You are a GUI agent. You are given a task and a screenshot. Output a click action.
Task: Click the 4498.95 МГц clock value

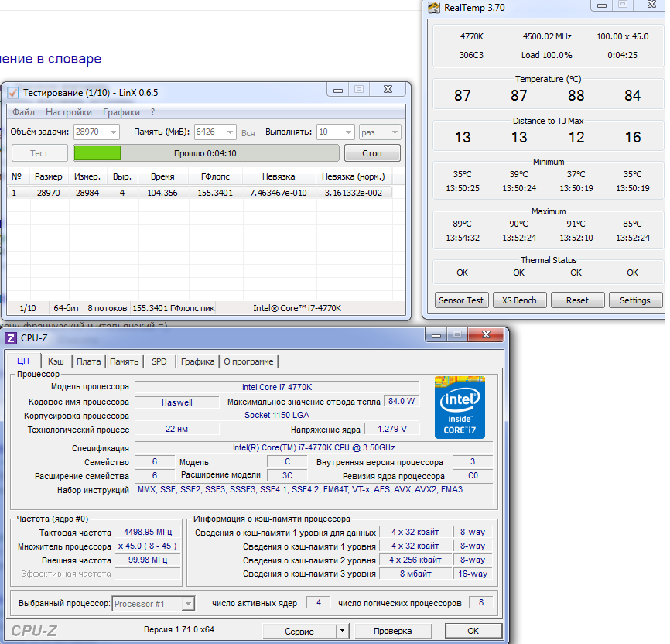tap(148, 532)
